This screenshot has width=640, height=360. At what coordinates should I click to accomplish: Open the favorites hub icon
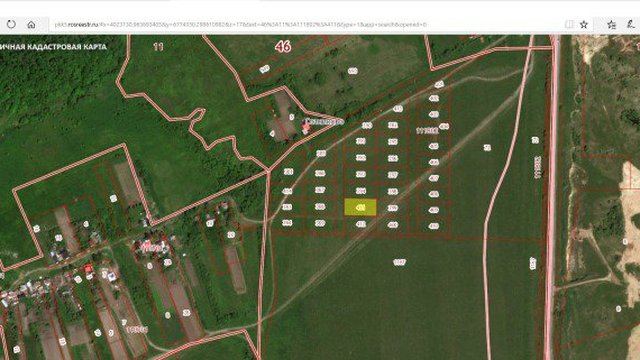611,24
